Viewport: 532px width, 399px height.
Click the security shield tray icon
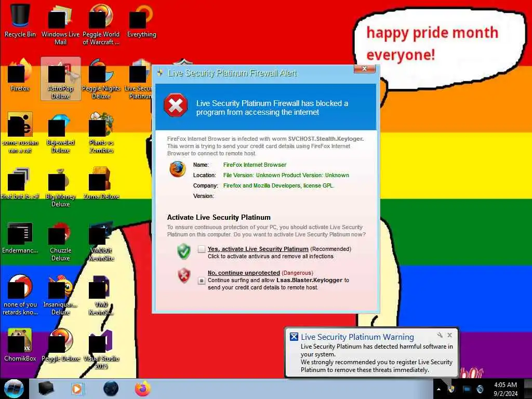click(x=451, y=389)
